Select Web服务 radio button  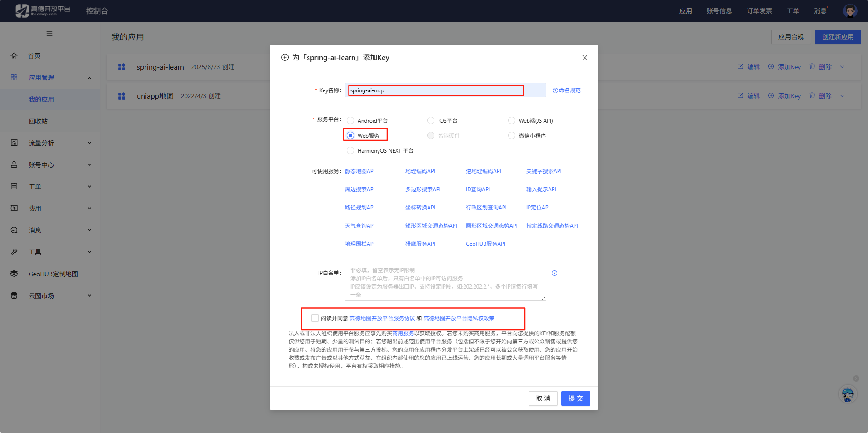click(x=350, y=135)
